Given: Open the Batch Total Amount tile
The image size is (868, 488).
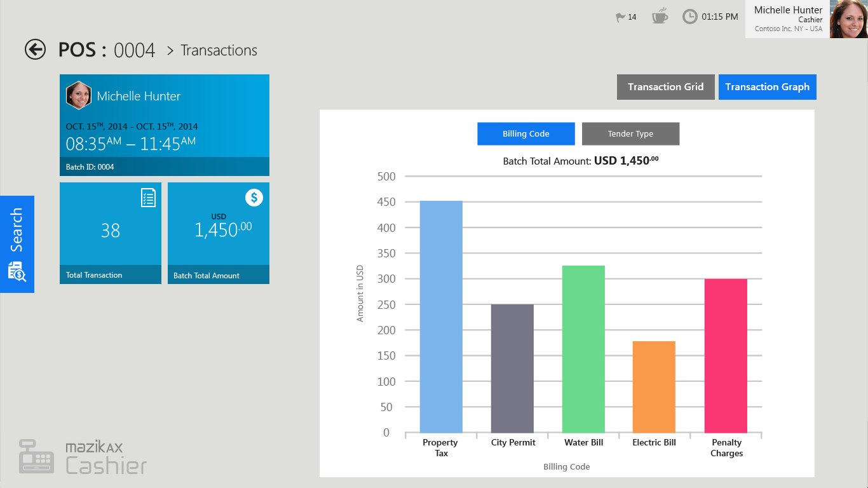Looking at the screenshot, I should [218, 233].
